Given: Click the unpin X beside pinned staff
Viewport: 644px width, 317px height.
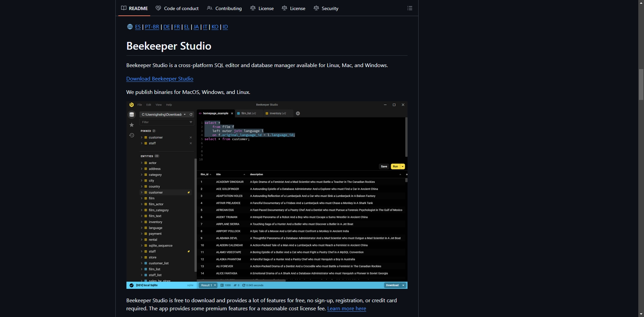Looking at the screenshot, I should pyautogui.click(x=191, y=143).
